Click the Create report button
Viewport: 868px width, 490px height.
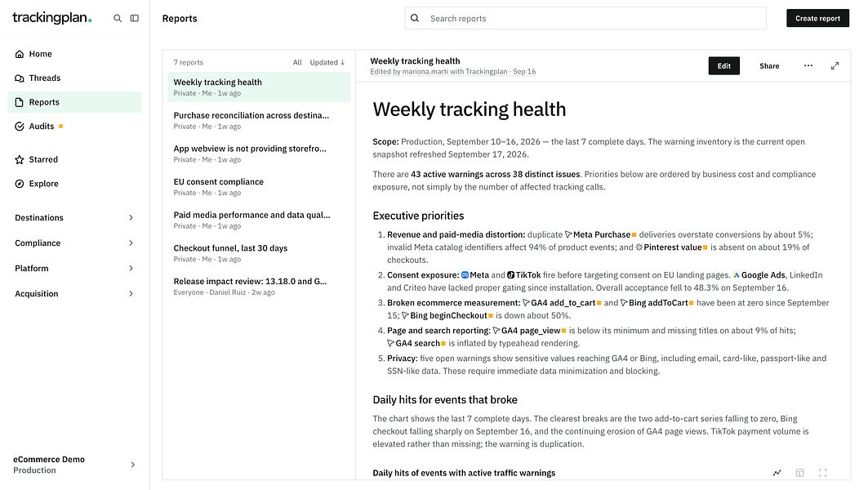pyautogui.click(x=817, y=18)
